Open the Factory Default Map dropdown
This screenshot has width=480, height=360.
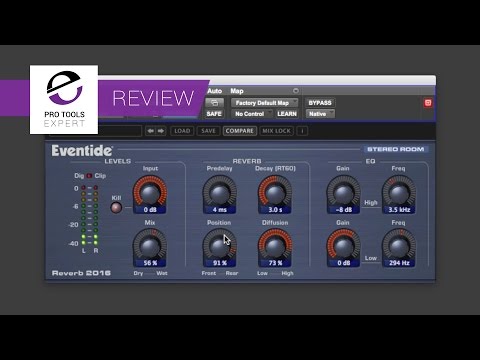pyautogui.click(x=265, y=103)
